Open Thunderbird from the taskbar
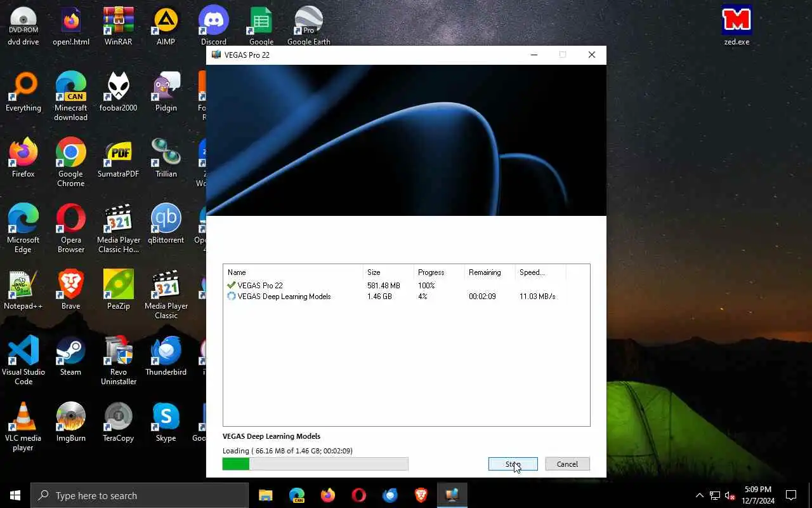 click(x=390, y=495)
